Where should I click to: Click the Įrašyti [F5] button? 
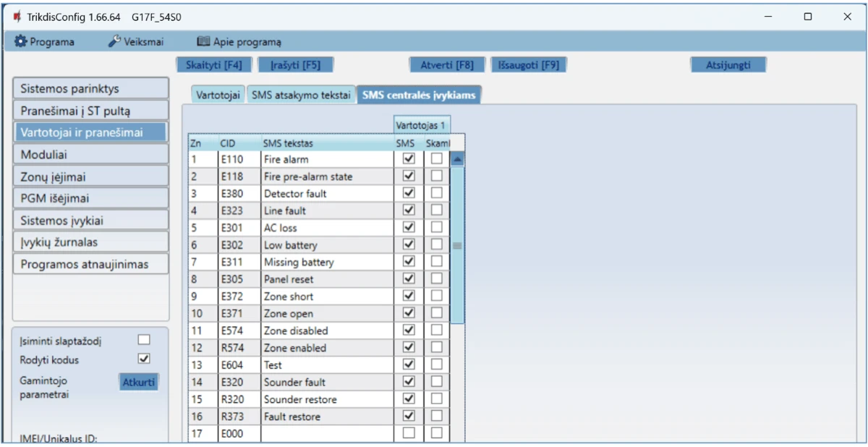coord(295,65)
